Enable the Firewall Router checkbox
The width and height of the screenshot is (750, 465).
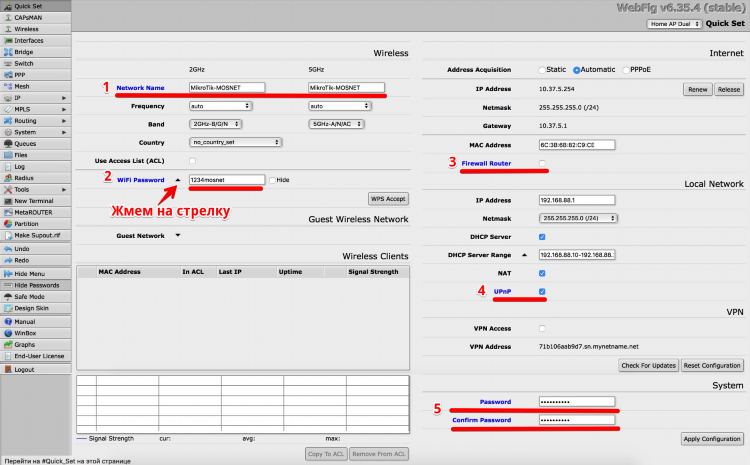542,163
